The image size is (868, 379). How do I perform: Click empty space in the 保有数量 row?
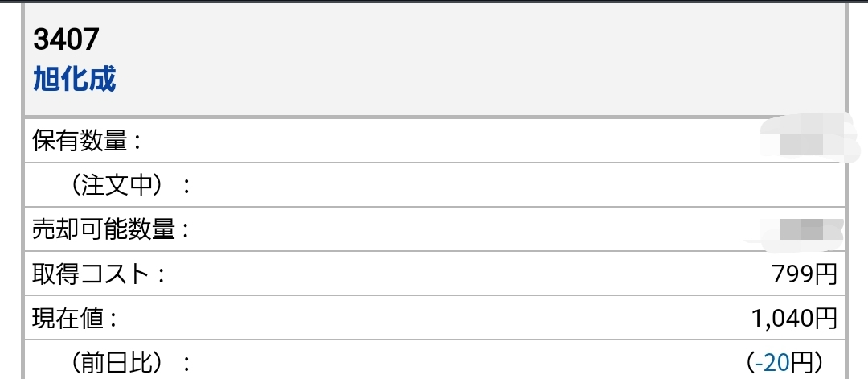(442, 142)
